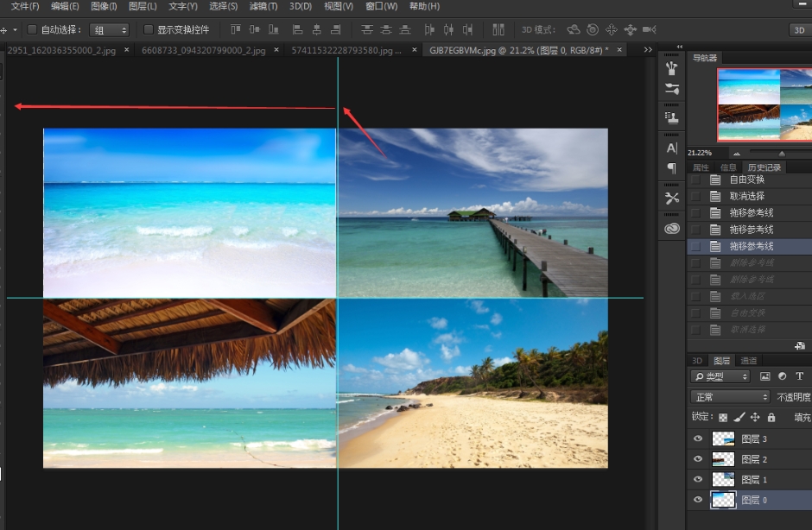Hide 图层 2 with its eye icon
Screen dimensions: 812x530
click(x=698, y=459)
